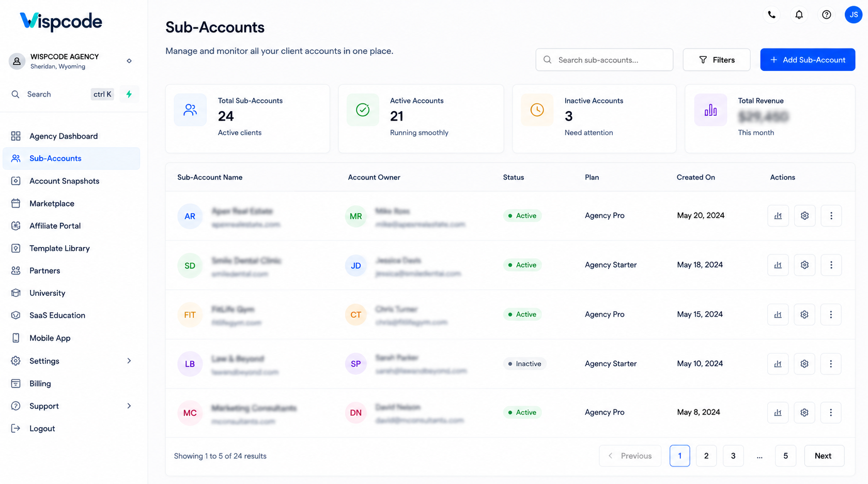This screenshot has width=868, height=484.
Task: Open settings gear for the FIT sub-account row
Action: pos(804,314)
